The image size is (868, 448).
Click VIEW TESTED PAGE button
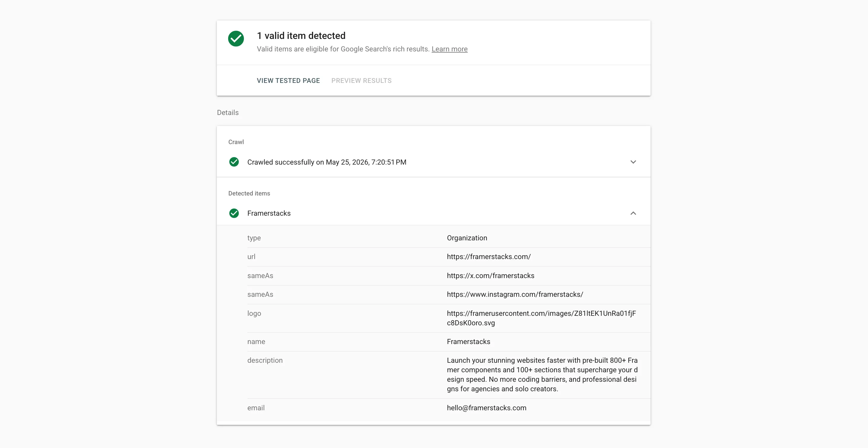coord(288,81)
